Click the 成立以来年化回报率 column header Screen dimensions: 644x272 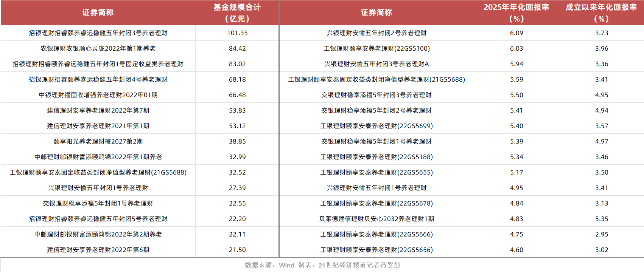[x=601, y=13]
